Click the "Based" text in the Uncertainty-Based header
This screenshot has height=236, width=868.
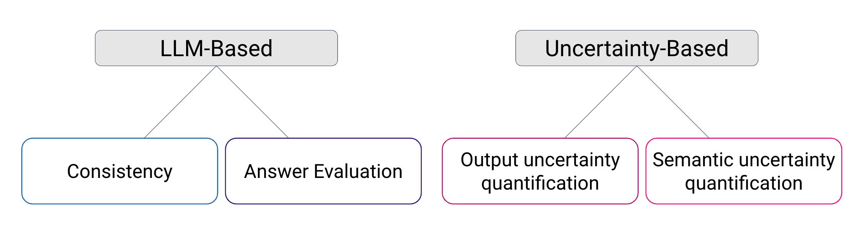(697, 49)
